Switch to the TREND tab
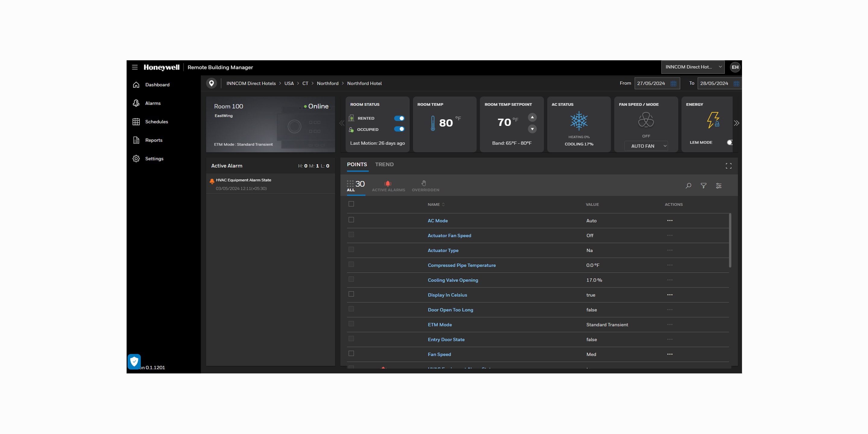The width and height of the screenshot is (868, 434). 384,165
